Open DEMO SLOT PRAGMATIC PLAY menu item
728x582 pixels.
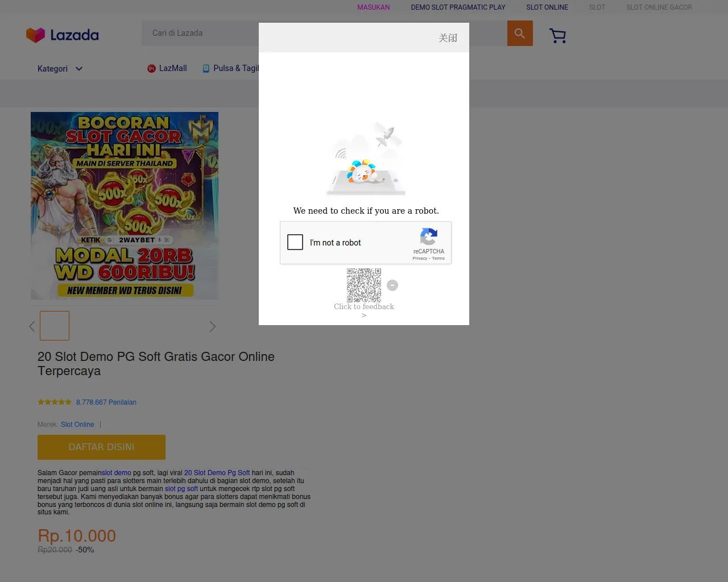[458, 7]
